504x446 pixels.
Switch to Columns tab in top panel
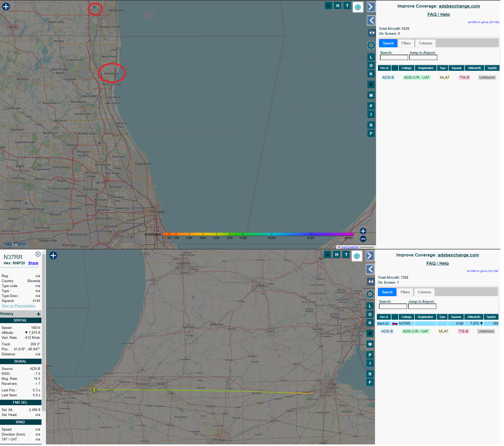pyautogui.click(x=426, y=43)
